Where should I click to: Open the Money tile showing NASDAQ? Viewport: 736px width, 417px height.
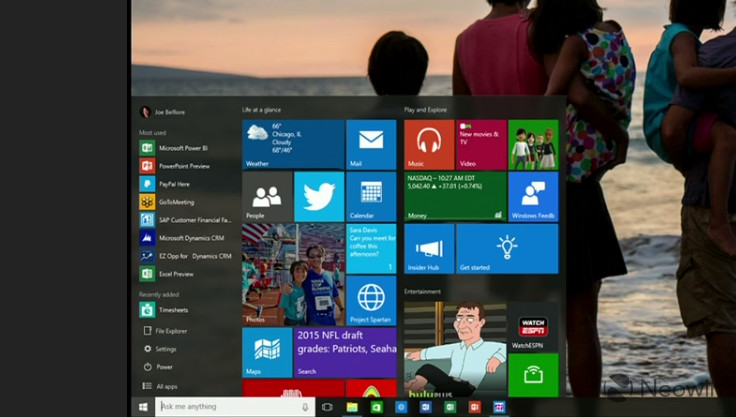[455, 197]
